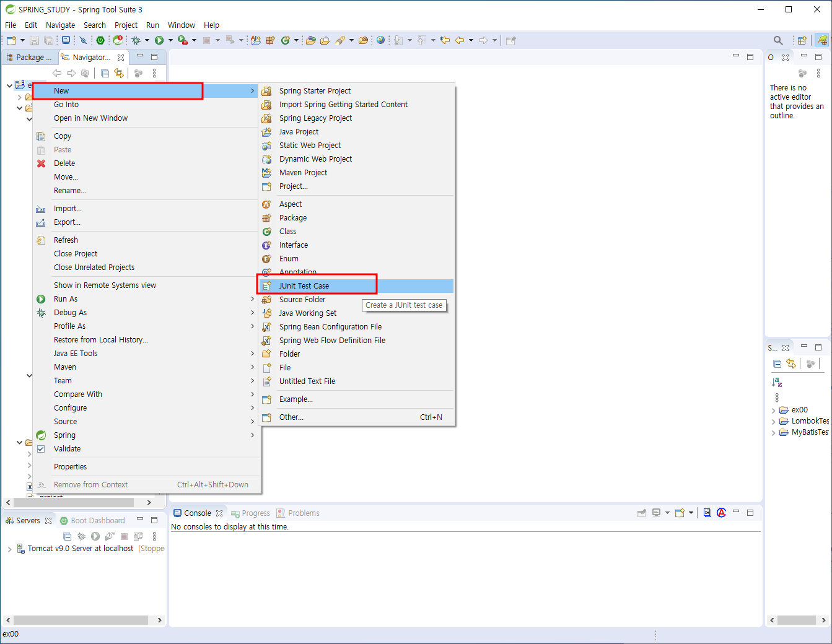Switch to the Package Explorer tab

tap(29, 58)
